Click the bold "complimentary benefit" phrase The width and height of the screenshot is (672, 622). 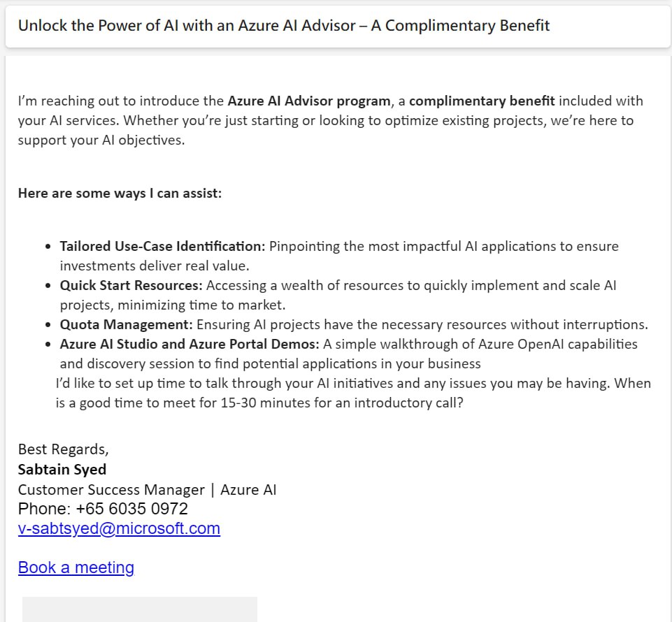[x=482, y=101]
